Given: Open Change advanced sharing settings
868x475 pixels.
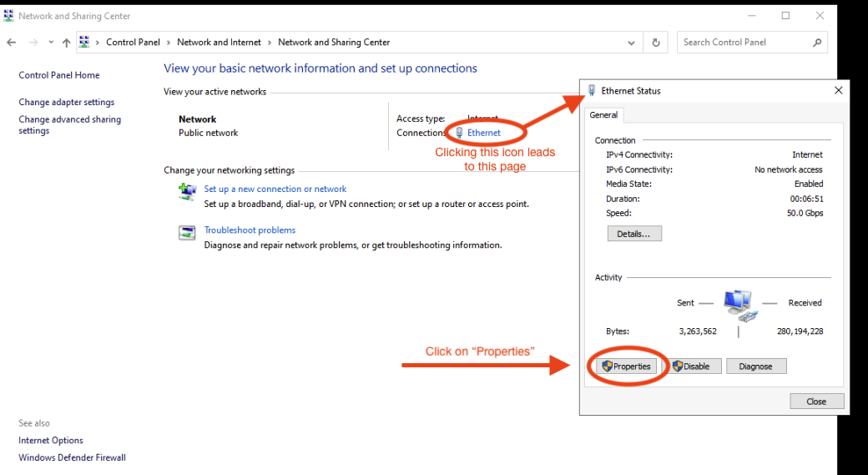Looking at the screenshot, I should coord(70,124).
